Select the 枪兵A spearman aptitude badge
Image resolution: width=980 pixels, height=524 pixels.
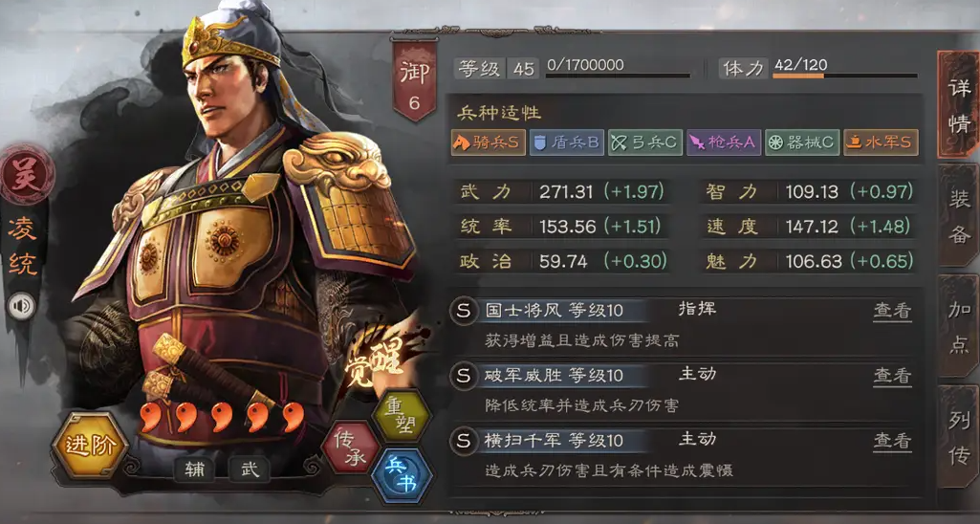(724, 142)
